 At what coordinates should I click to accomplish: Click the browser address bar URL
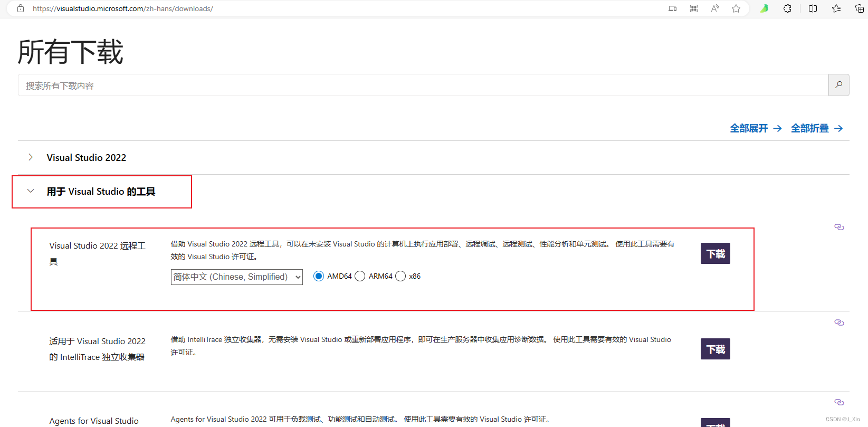[x=123, y=8]
